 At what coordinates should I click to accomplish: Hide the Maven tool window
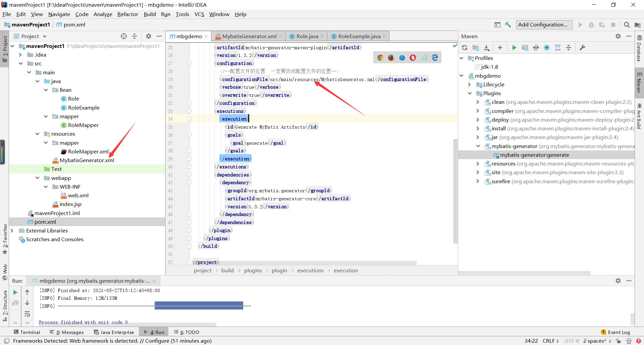[629, 36]
